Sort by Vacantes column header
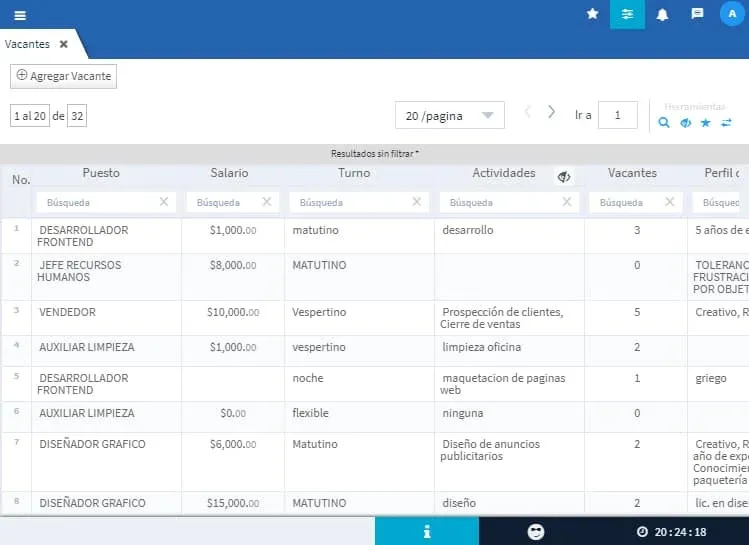Image resolution: width=749 pixels, height=545 pixels. 632,173
